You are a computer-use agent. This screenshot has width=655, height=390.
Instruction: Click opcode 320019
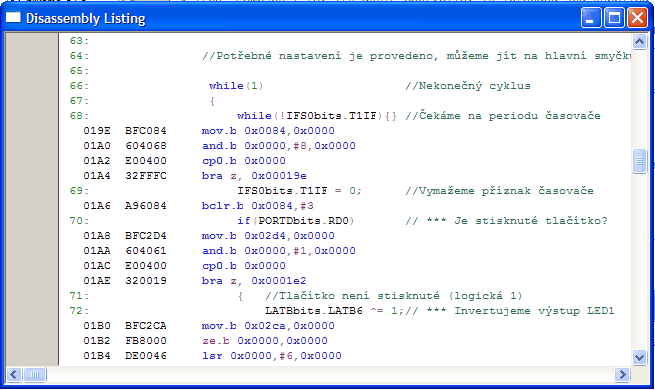pos(146,281)
